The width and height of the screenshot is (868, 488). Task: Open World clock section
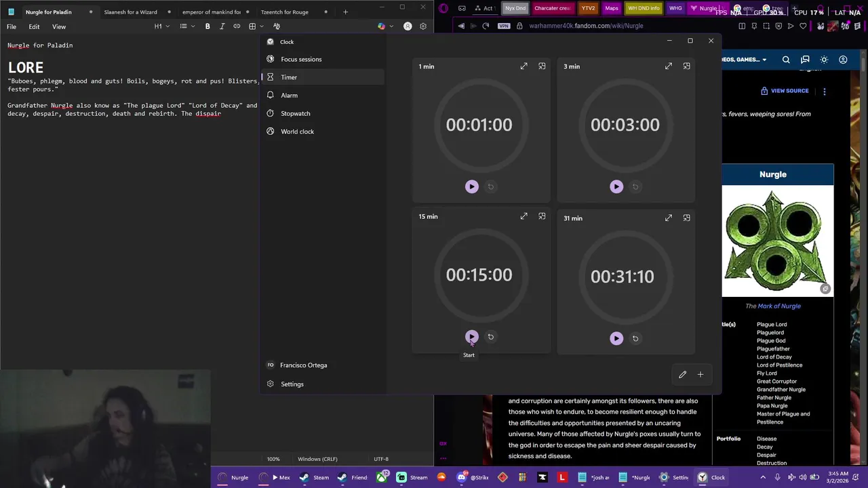324,131
